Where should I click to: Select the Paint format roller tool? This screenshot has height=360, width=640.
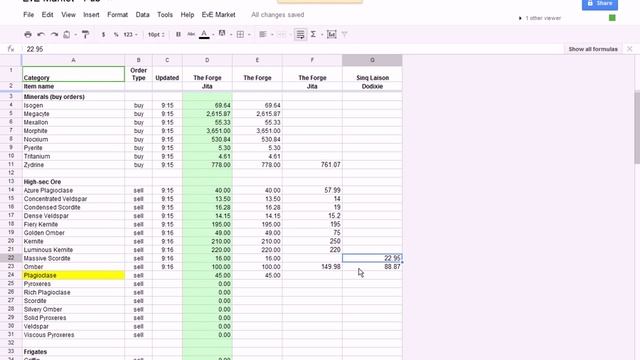click(x=85, y=35)
